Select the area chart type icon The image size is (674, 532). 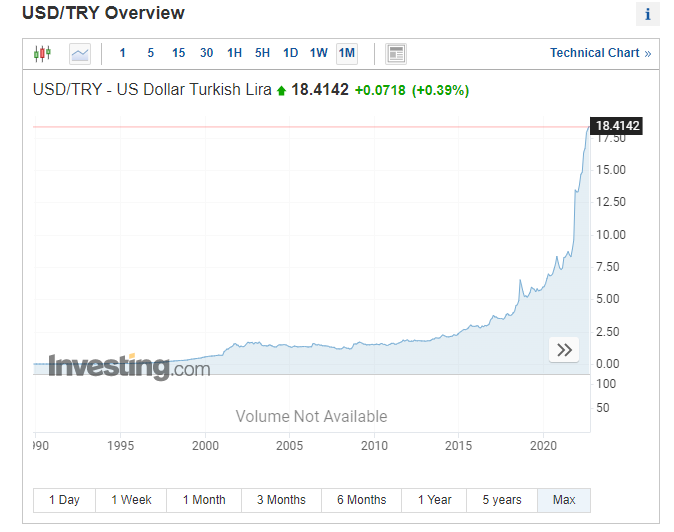tap(79, 53)
